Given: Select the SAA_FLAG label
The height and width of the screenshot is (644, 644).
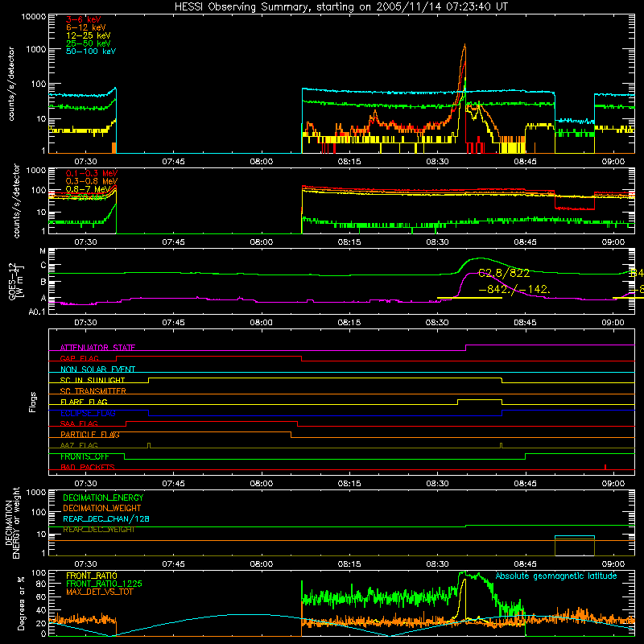Looking at the screenshot, I should tap(79, 423).
